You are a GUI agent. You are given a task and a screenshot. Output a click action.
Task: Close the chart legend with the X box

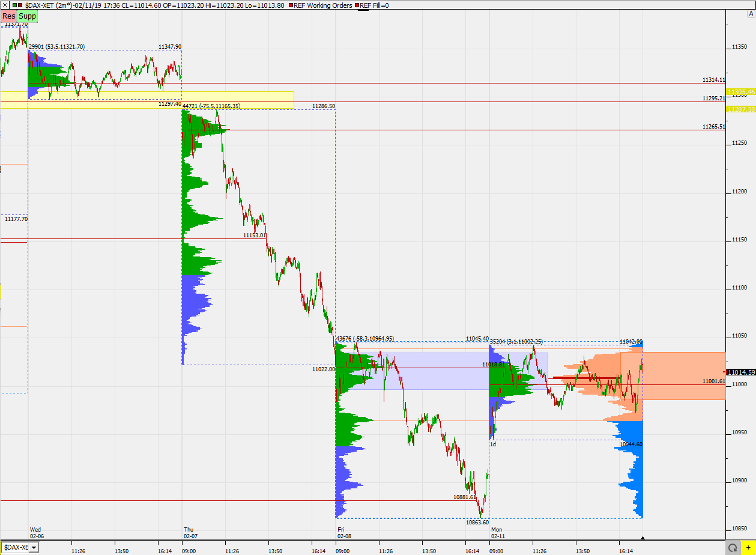(x=5, y=5)
